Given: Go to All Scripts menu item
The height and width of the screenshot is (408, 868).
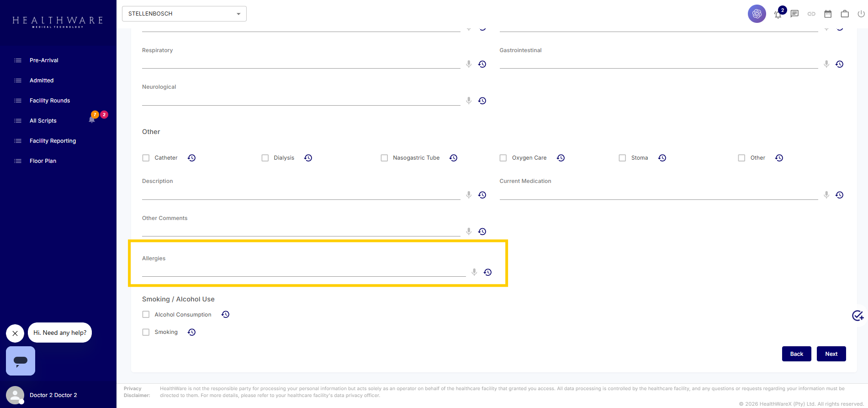Looking at the screenshot, I should click(x=43, y=121).
